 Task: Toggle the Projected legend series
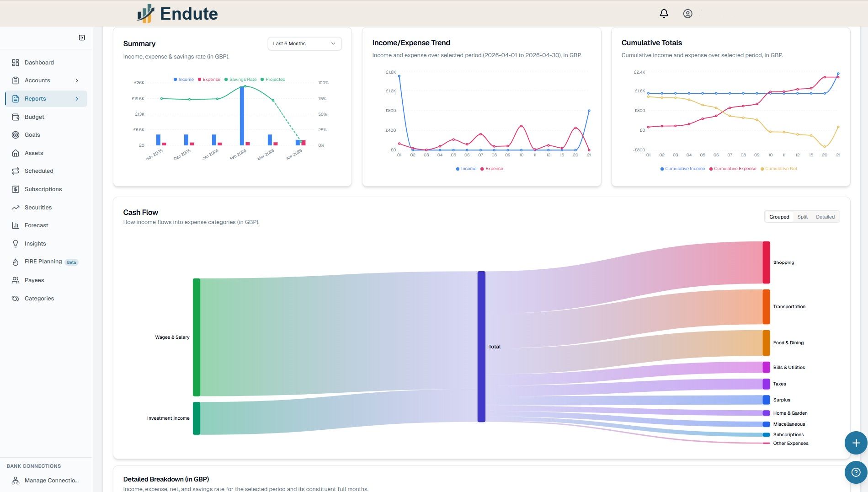pos(273,80)
